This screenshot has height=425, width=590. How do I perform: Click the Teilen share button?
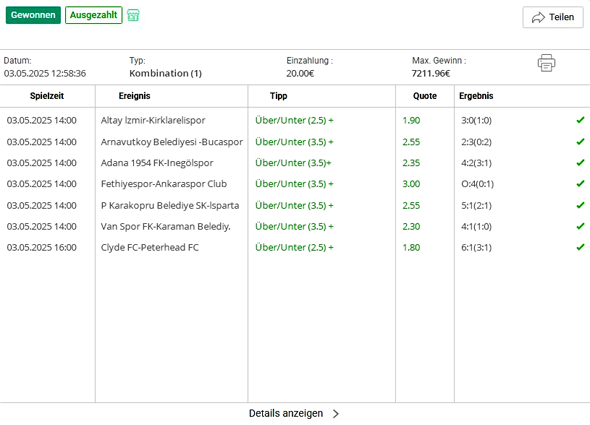[x=553, y=17]
